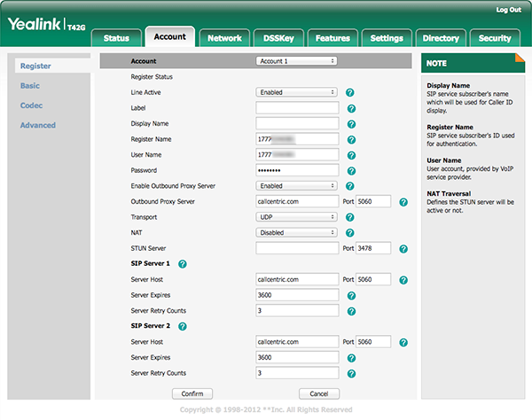Screen dimensions: 532x420
Task: Select Register in the sidebar
Action: [35, 66]
